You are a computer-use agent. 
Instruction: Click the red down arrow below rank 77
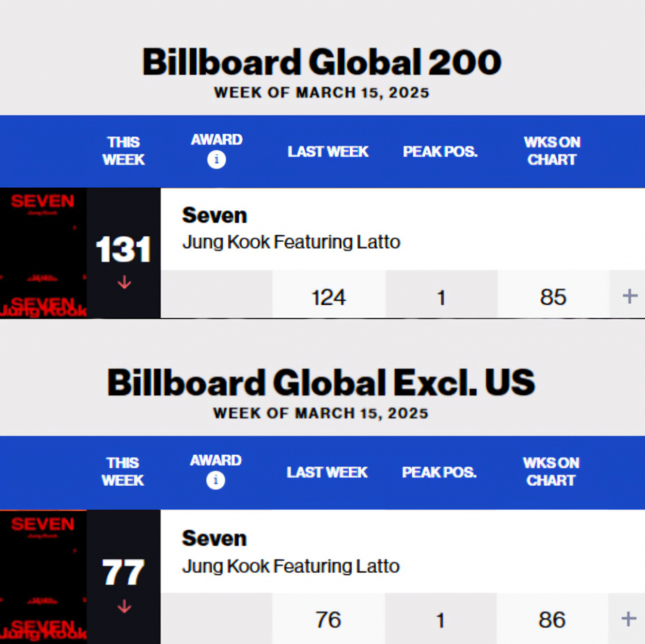(124, 607)
